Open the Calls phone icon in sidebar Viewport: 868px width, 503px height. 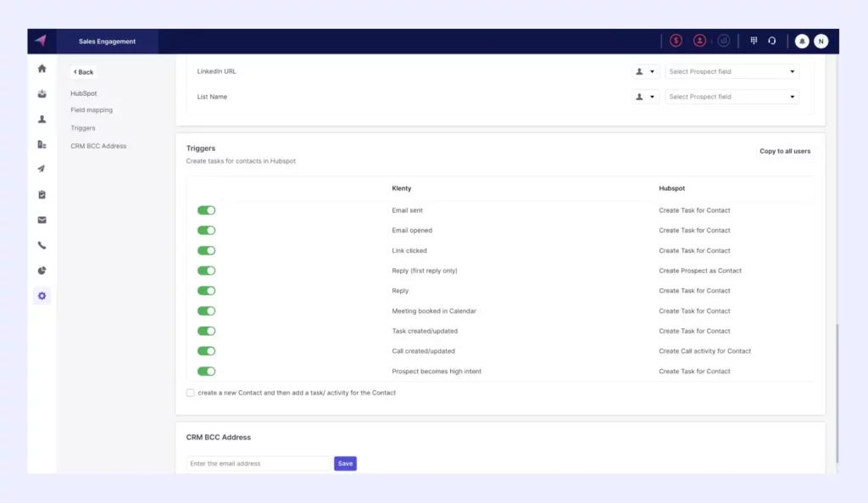point(41,245)
